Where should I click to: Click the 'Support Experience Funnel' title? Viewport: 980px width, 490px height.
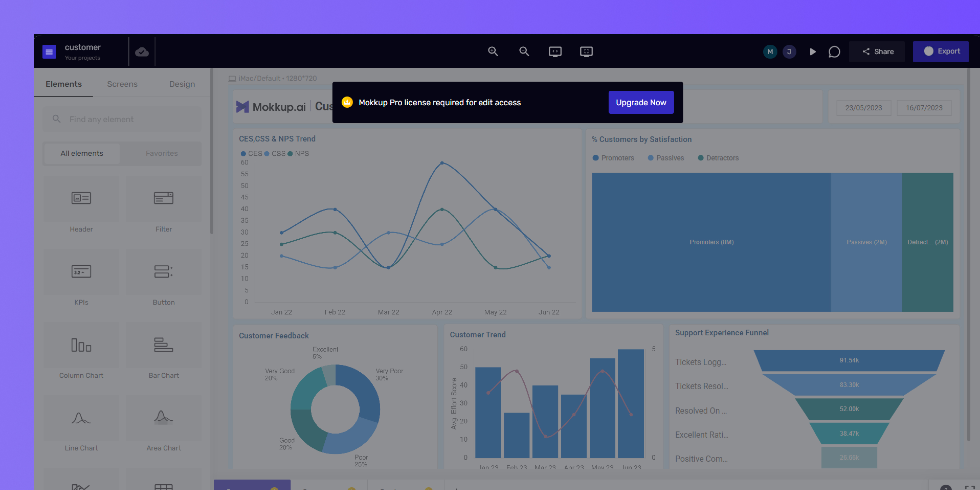722,333
